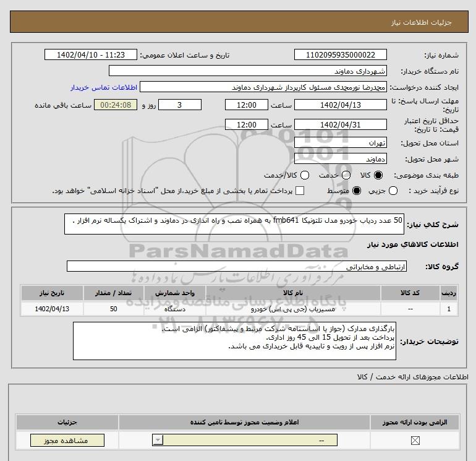Open the buyer contact info link (اطلاعات تماس خریدار)

104,87
